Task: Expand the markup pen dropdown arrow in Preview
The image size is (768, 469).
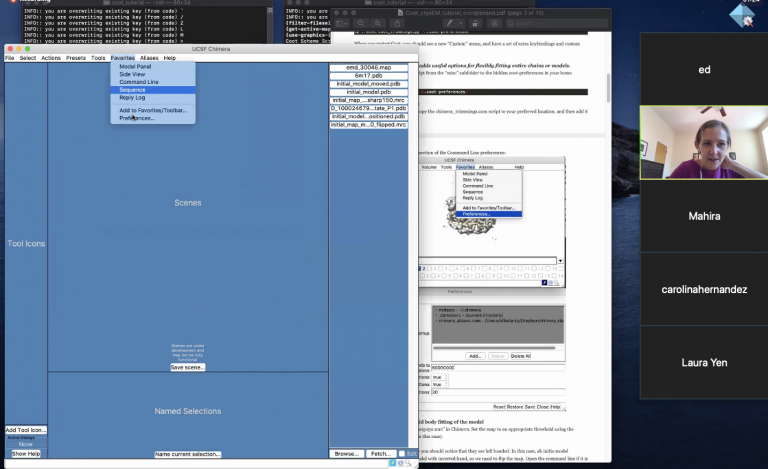Action: [460, 23]
